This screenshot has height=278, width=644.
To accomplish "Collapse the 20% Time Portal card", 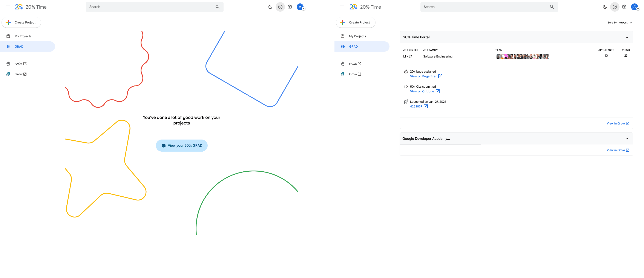I will pyautogui.click(x=627, y=37).
